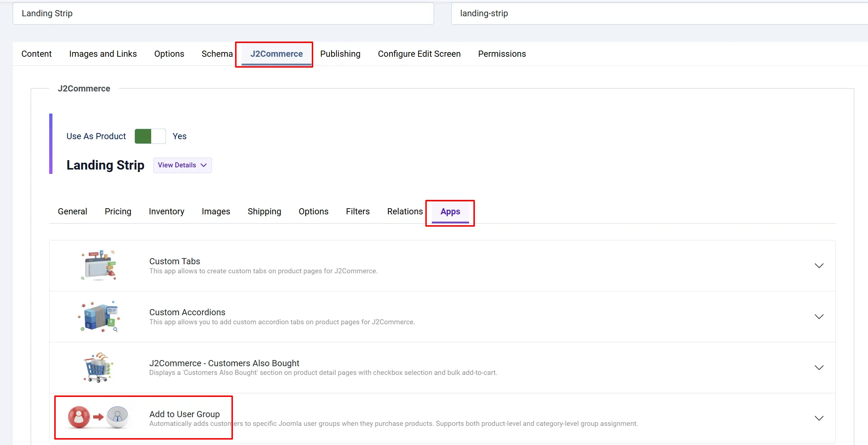Click the Custom Tabs description text

click(x=263, y=271)
